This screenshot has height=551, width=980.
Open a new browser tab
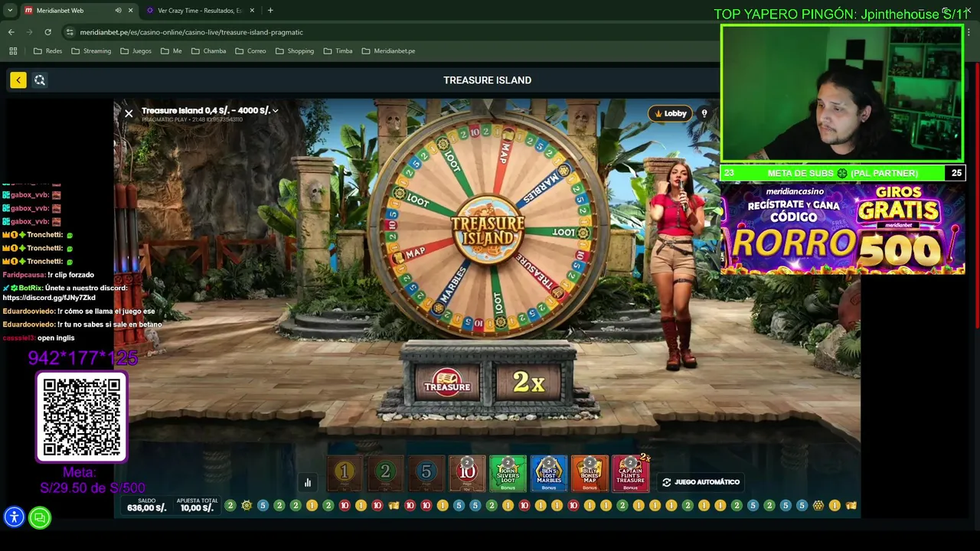pyautogui.click(x=270, y=11)
